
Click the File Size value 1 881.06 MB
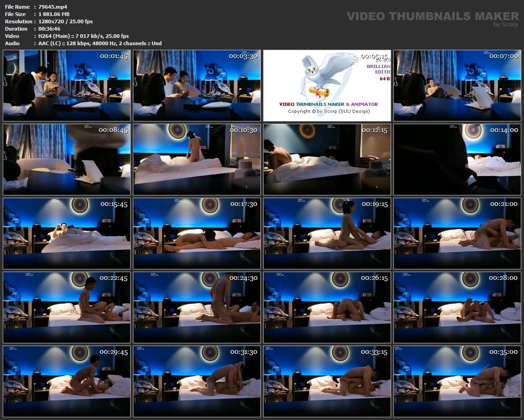pyautogui.click(x=54, y=14)
